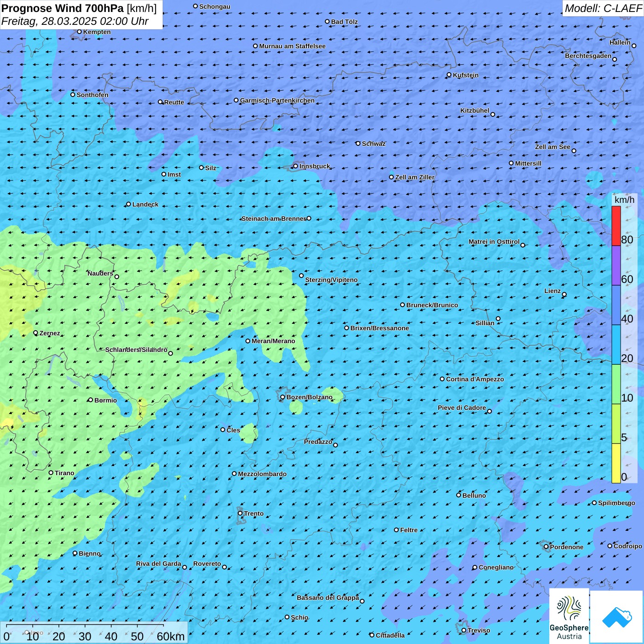Click the blue cloud logo icon
This screenshot has width=644, height=644.
coord(616,616)
